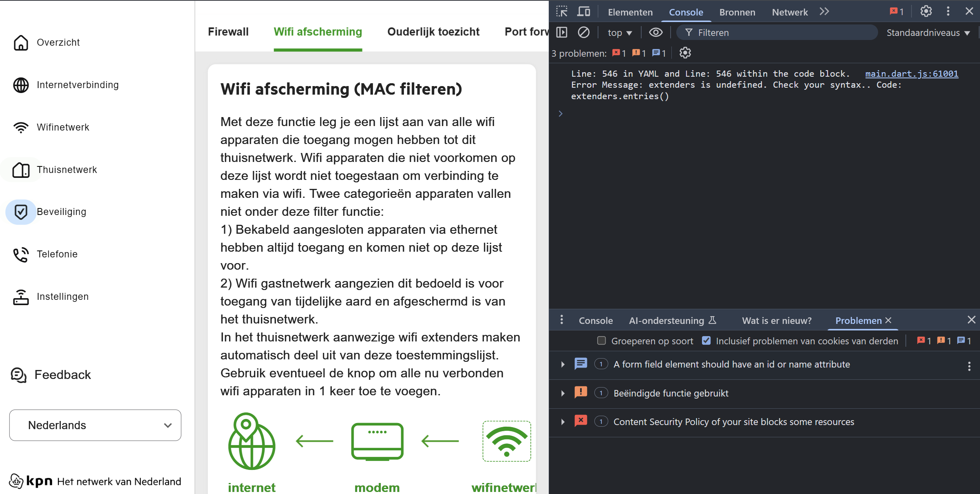This screenshot has width=980, height=494.
Task: Close the bottom DevTools drawer
Action: [x=971, y=320]
